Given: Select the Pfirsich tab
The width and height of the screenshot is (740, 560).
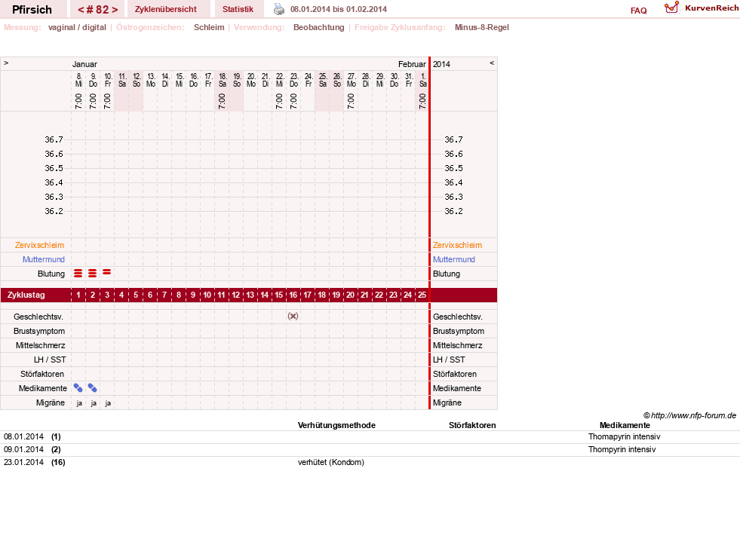Looking at the screenshot, I should coord(32,10).
